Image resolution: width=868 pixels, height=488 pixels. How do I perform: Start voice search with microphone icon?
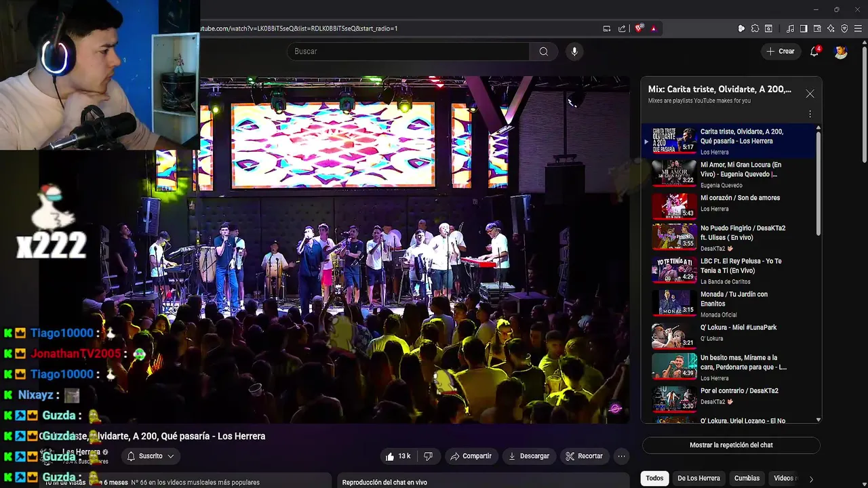point(574,52)
